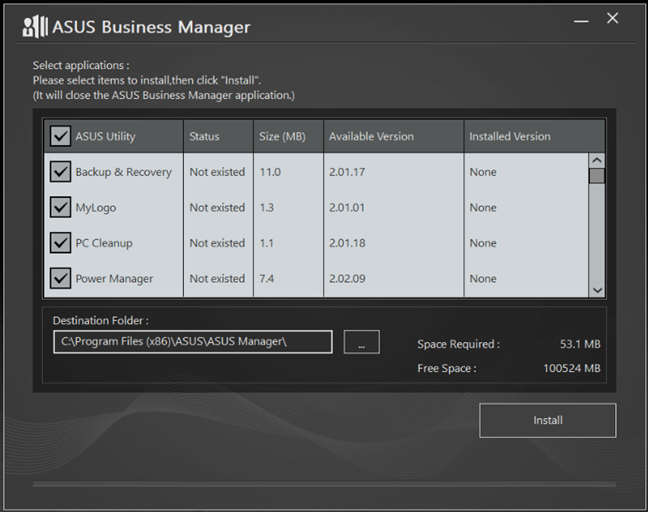
Task: Click the 53.1 MB space required value
Action: point(580,344)
